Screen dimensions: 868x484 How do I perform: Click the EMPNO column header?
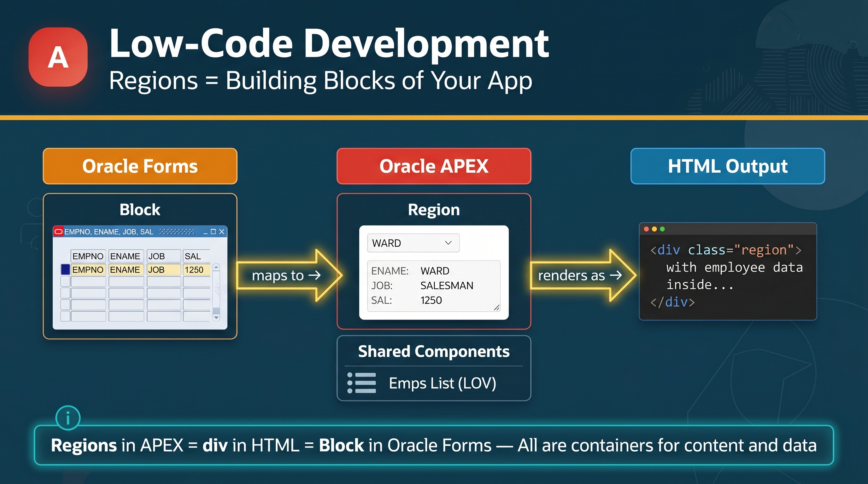[88, 256]
